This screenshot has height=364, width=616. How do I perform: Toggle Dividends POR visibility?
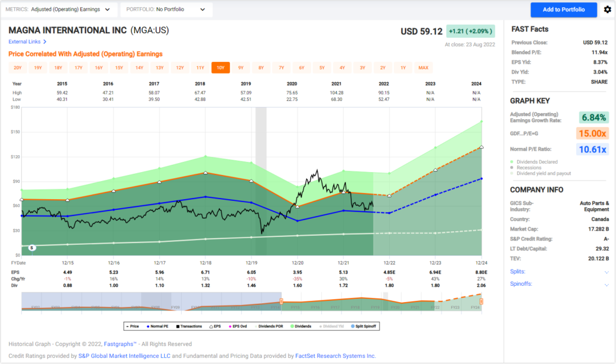pos(255,325)
